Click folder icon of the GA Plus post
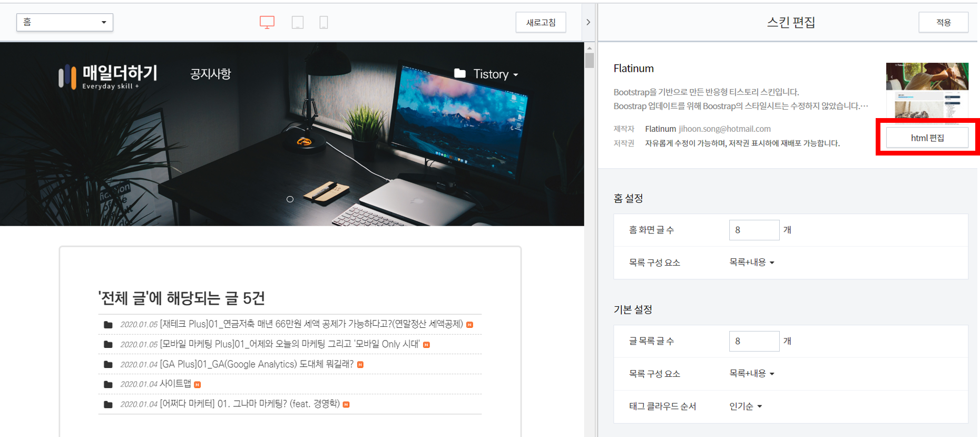 pos(108,365)
